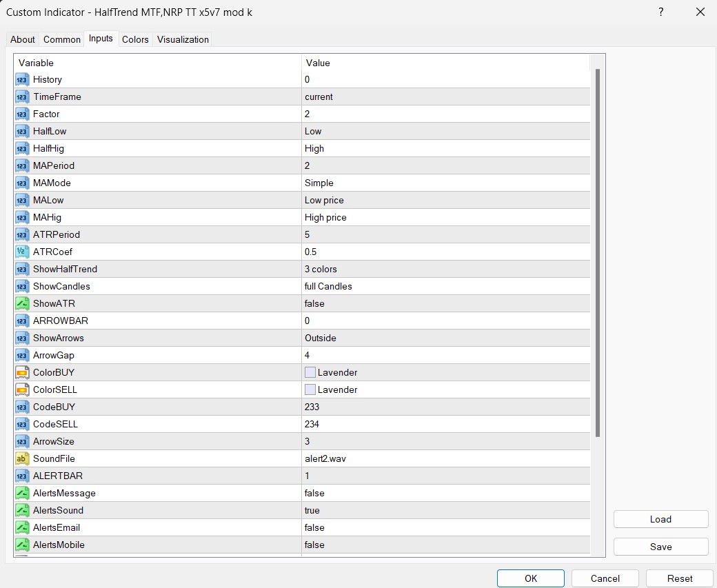Screen dimensions: 717x588
Task: Select the double-type icon next to ATRCoef
Action: tap(22, 252)
